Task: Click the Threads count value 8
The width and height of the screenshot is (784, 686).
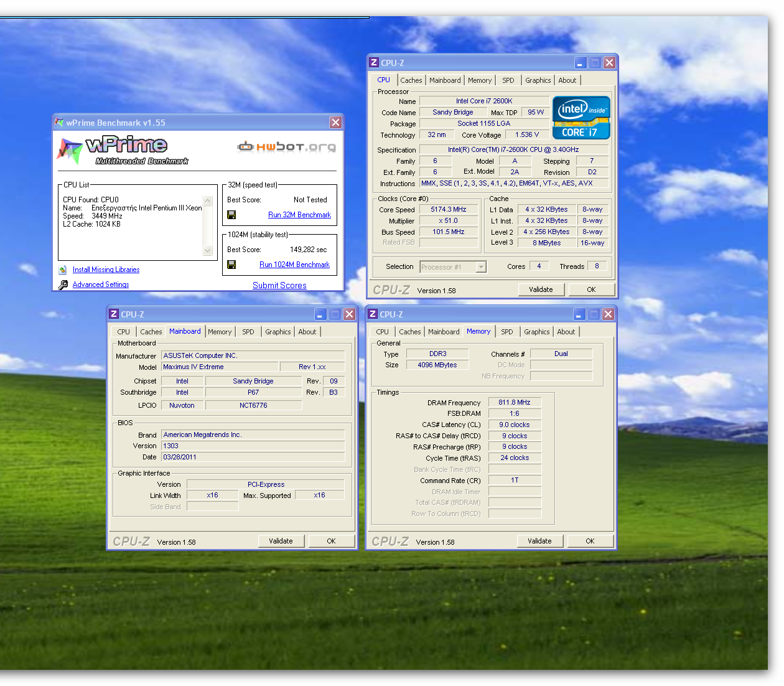Action: pos(597,266)
